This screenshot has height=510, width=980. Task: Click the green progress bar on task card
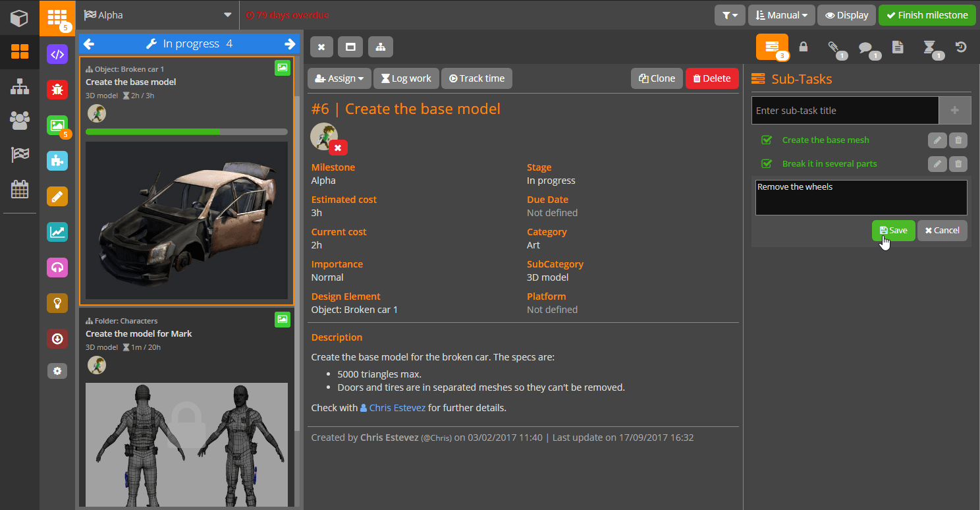tap(186, 132)
